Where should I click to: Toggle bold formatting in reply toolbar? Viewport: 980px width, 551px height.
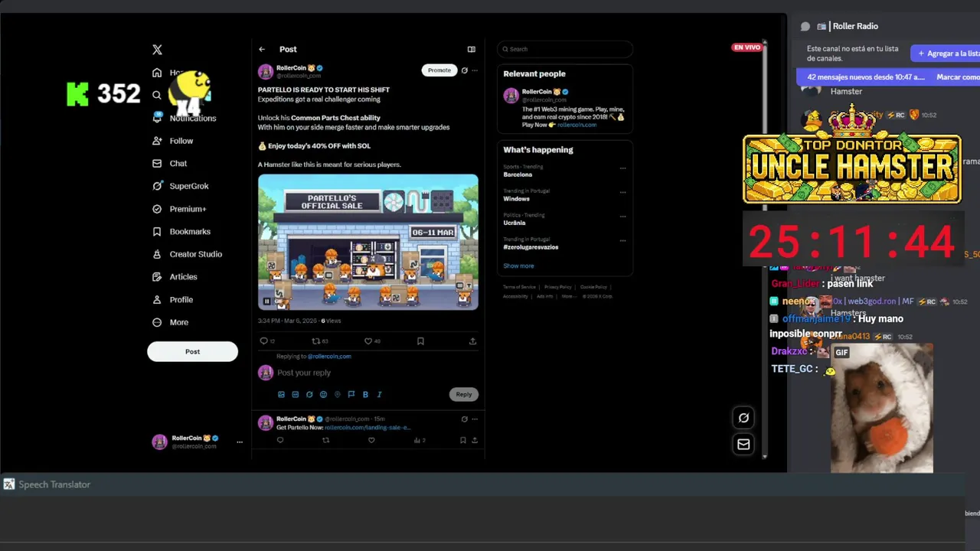[365, 395]
